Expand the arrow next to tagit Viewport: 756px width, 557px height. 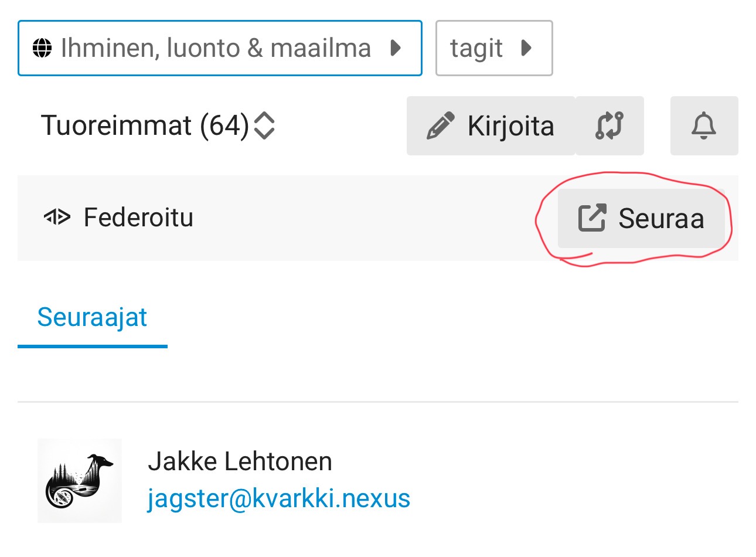[526, 48]
